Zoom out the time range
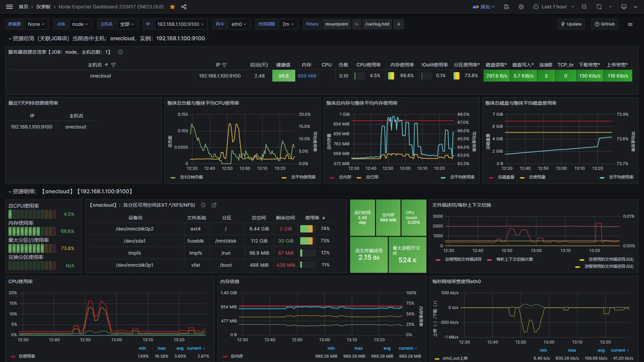The width and height of the screenshot is (644, 362). coord(584,7)
